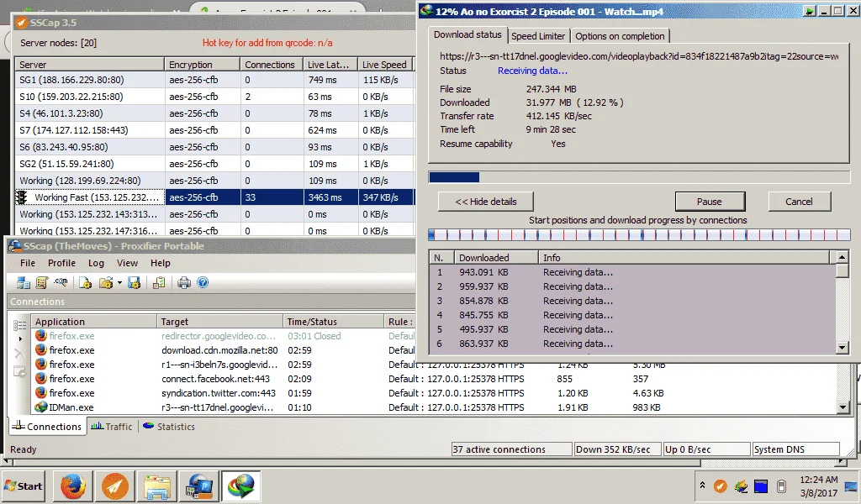Click the green tray button in IDM title bar
The height and width of the screenshot is (504, 861).
click(x=810, y=11)
